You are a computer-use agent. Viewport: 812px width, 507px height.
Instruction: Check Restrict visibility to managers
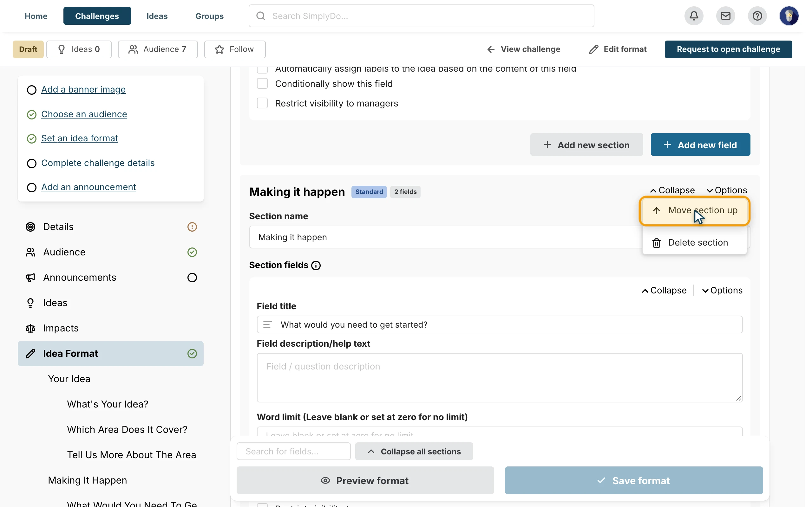click(x=262, y=103)
